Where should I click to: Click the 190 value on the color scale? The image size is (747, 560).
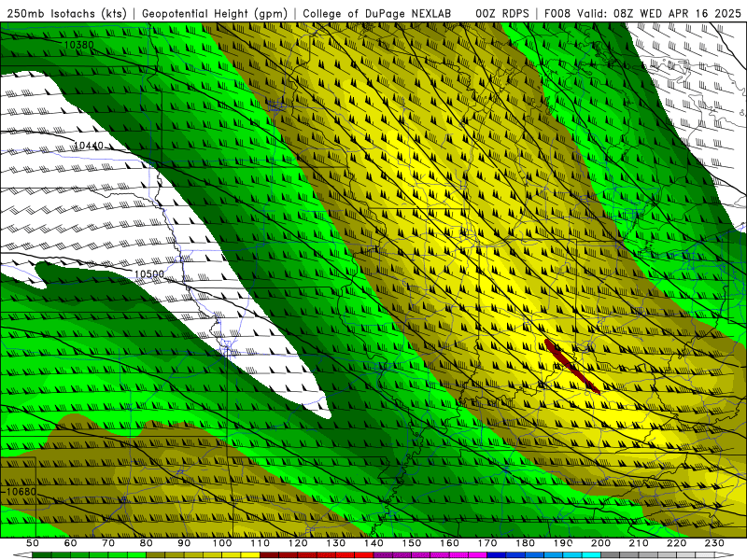pos(563,543)
